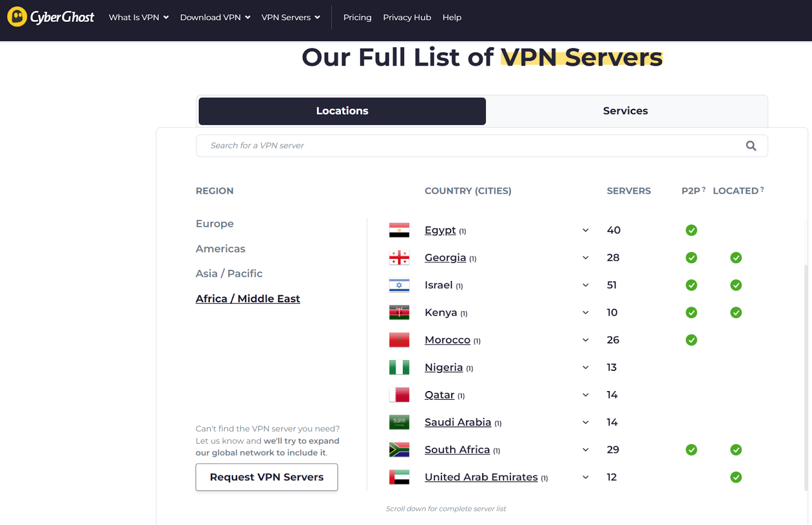Open the Nigeria country link
This screenshot has width=812, height=525.
444,367
